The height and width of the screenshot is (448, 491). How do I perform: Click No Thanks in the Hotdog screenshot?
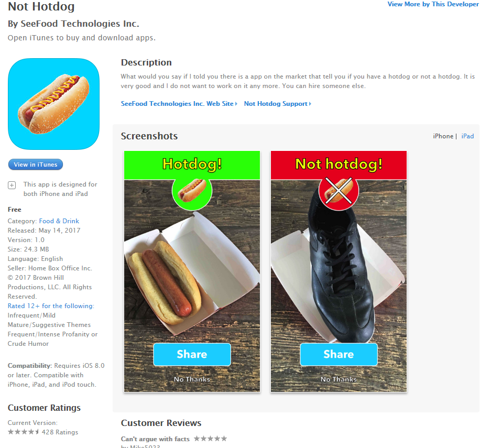[192, 379]
